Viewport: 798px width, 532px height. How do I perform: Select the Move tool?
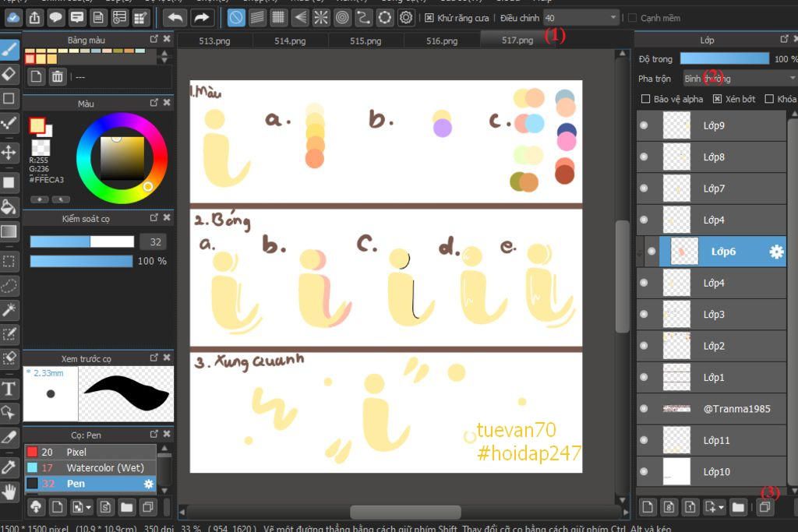pos(9,152)
